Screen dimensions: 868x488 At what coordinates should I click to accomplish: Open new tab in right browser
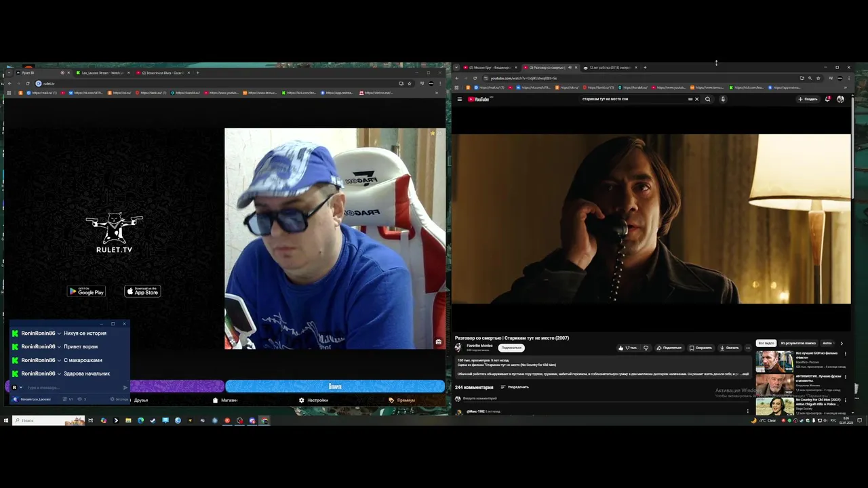[x=645, y=68]
